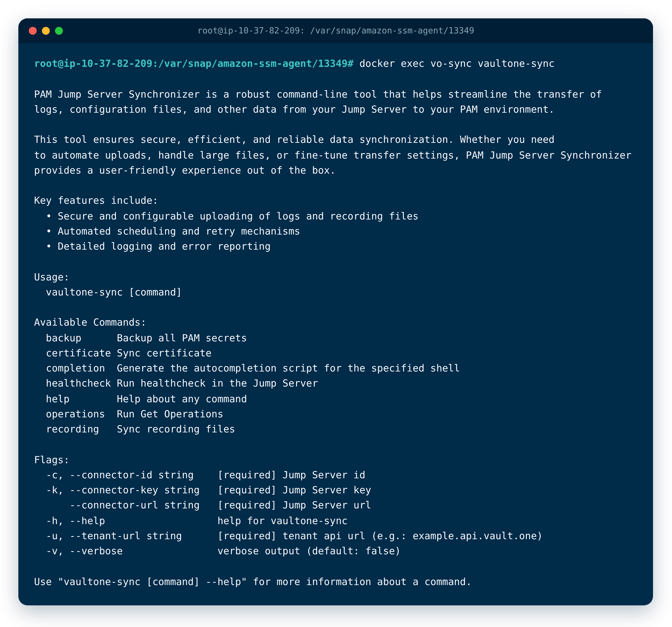Click the 'Available Commands:' heading
This screenshot has height=627, width=672.
tap(90, 322)
